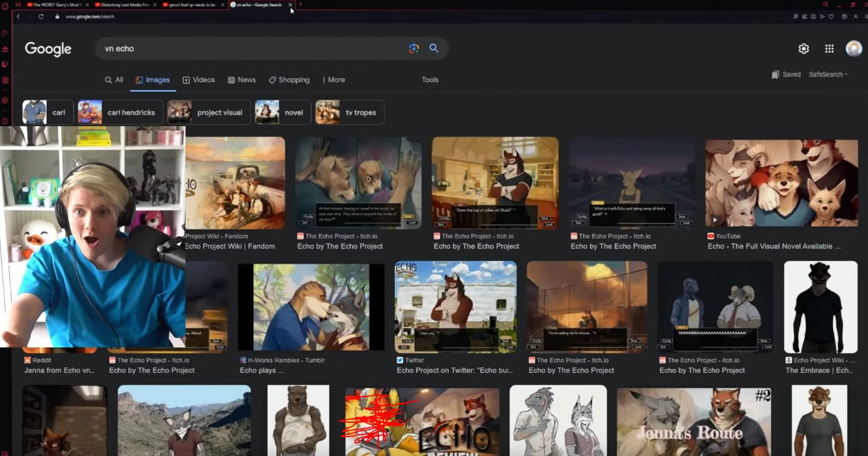Select the All search results tab

[x=114, y=80]
